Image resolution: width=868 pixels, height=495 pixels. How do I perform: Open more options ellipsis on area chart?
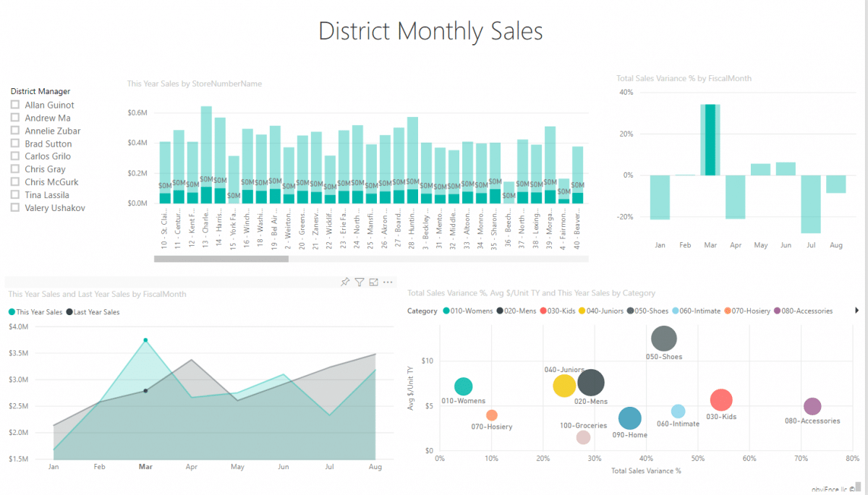pos(388,282)
